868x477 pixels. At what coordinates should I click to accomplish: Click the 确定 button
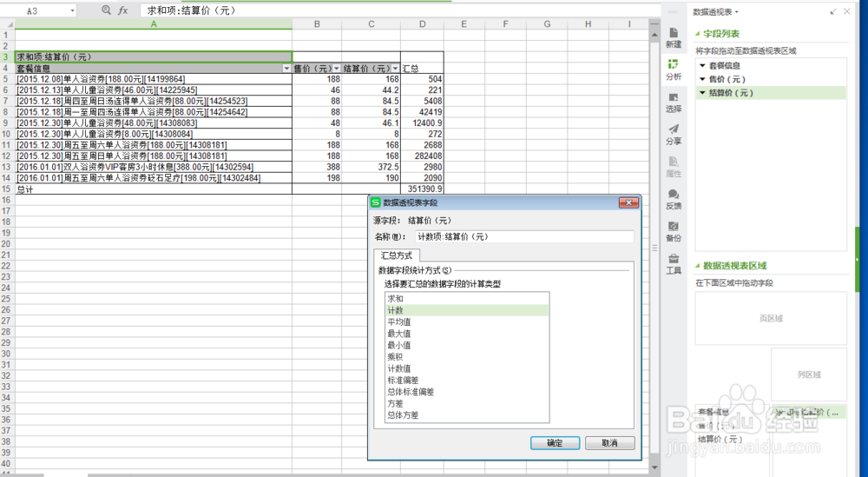click(x=556, y=443)
